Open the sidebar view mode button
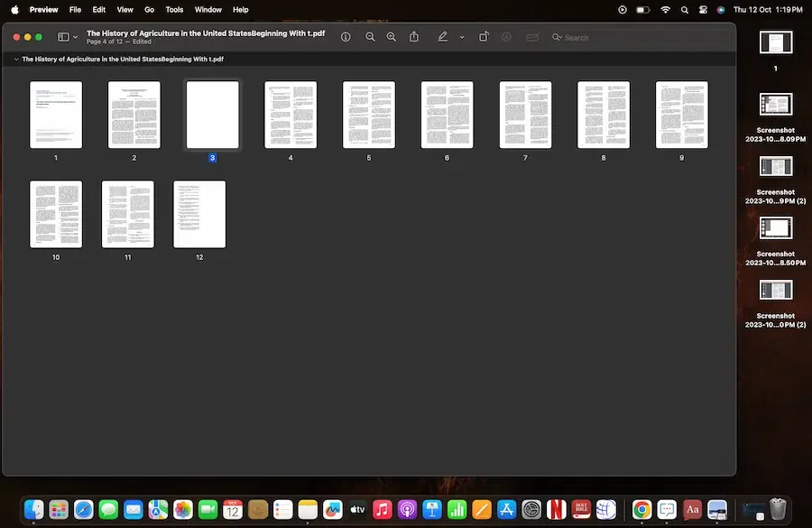 [63, 37]
